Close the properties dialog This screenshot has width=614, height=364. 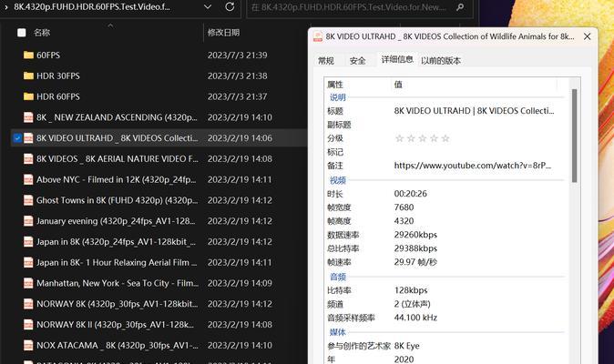point(587,36)
